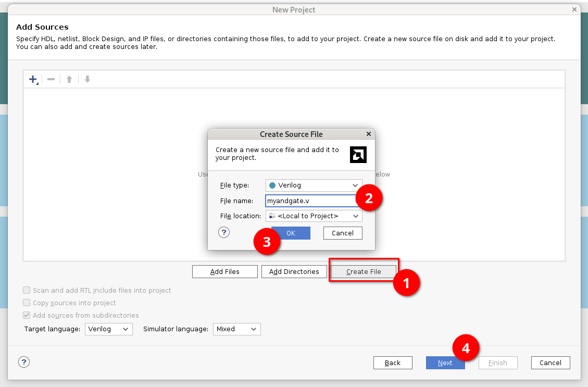
Task: Close the Create Source File dialog
Action: (x=369, y=134)
